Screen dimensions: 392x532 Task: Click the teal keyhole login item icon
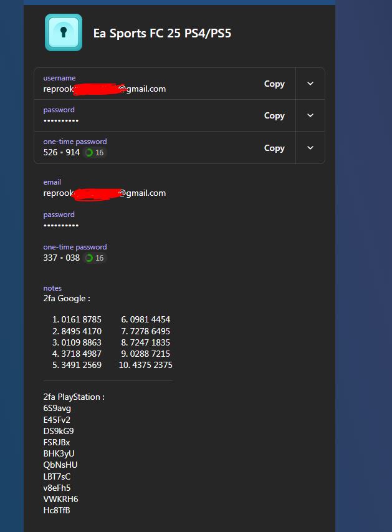pos(64,32)
